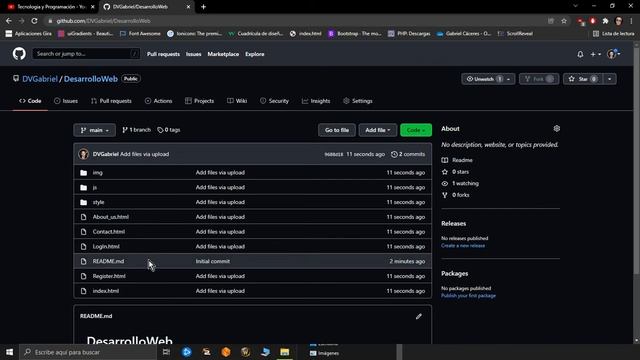Open a new browser tab
Screen dimensions: 640x360
click(x=203, y=7)
